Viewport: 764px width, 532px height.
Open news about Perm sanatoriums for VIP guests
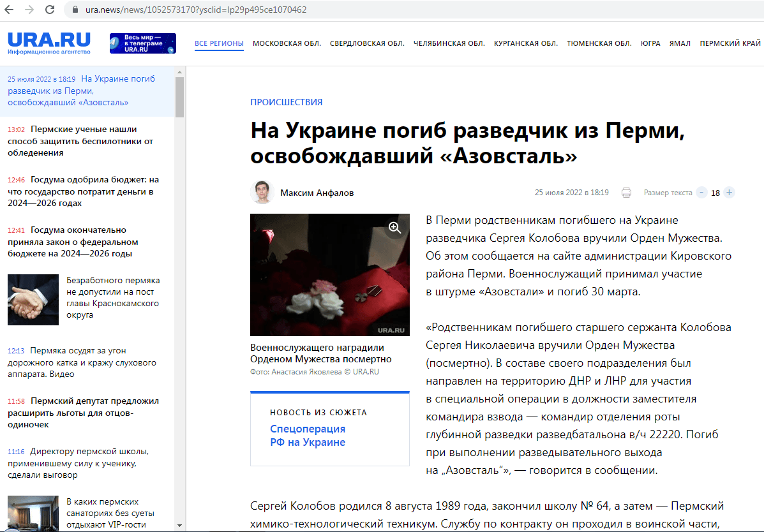(110, 513)
